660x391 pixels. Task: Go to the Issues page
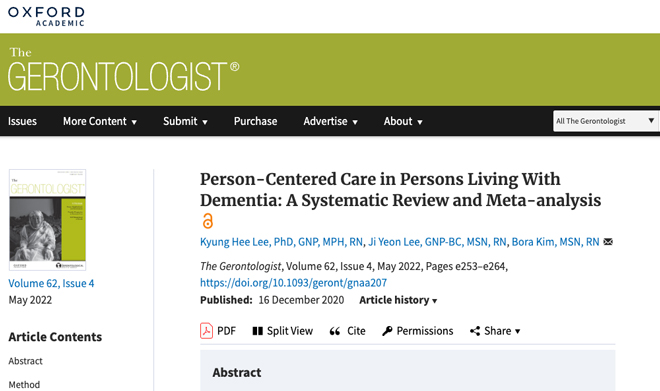(x=22, y=121)
